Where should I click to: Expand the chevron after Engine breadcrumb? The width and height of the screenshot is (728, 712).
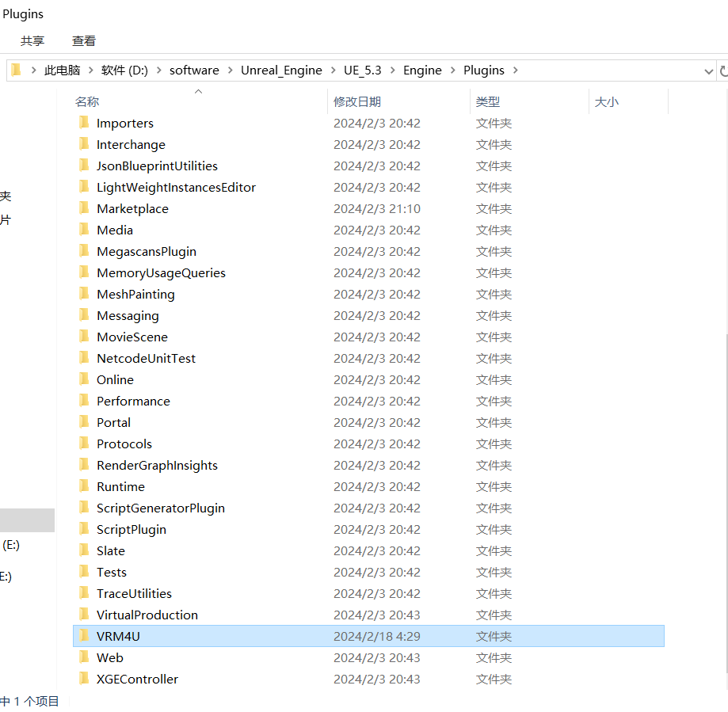pyautogui.click(x=452, y=70)
